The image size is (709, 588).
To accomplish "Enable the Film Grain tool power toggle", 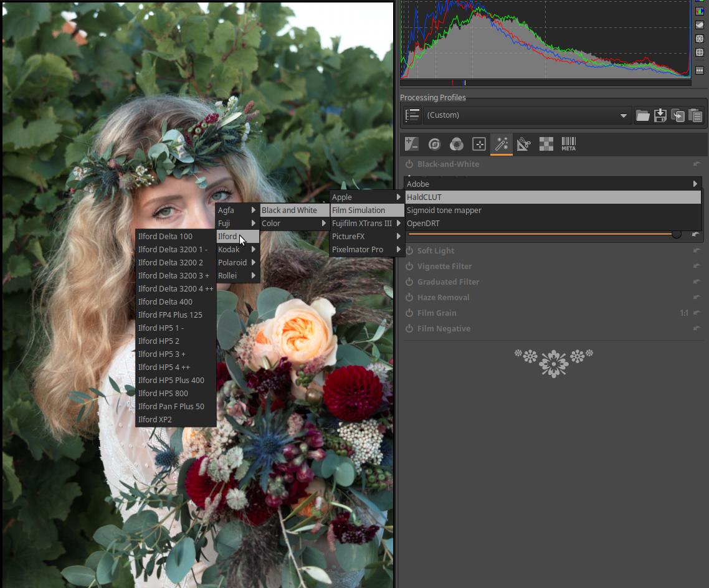I will (x=409, y=313).
